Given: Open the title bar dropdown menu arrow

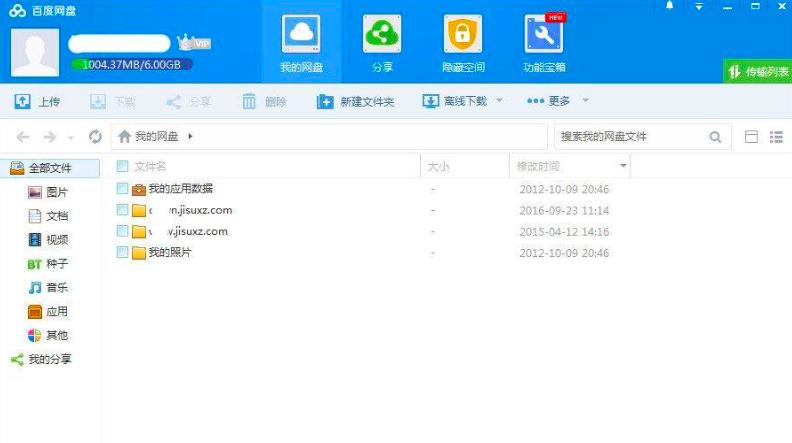Looking at the screenshot, I should point(699,7).
